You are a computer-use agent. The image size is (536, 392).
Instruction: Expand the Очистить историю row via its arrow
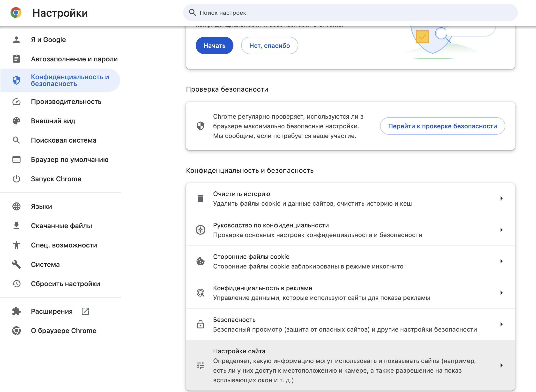tap(501, 198)
